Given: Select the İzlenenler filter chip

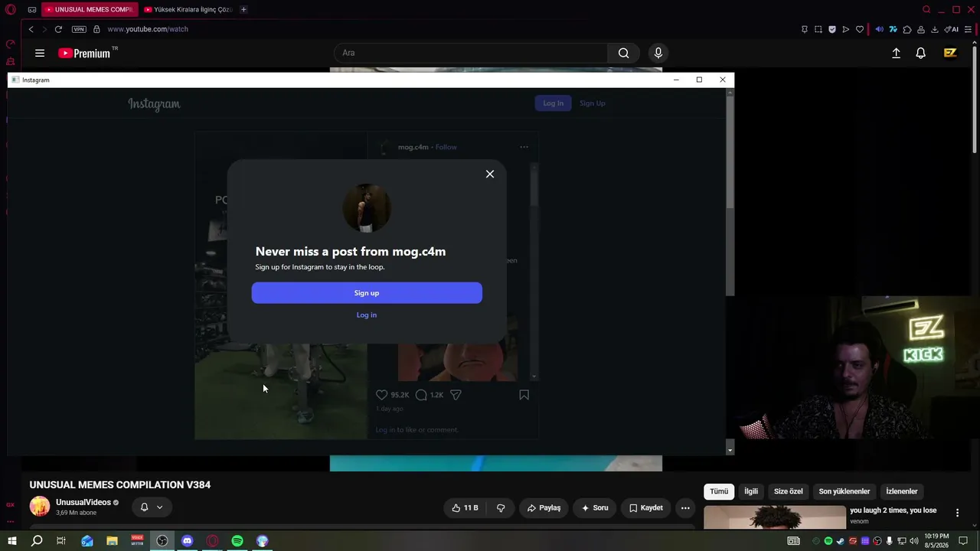Looking at the screenshot, I should pos(902,491).
